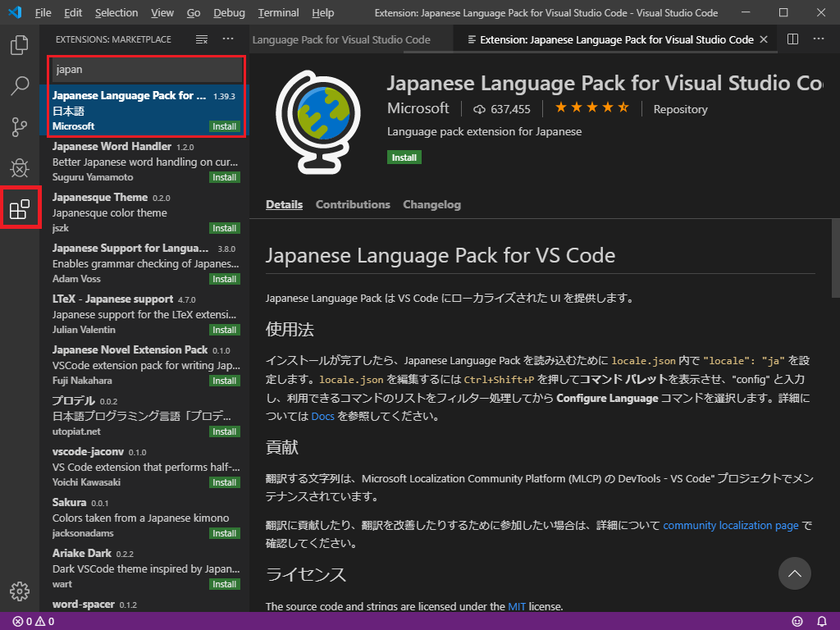The height and width of the screenshot is (630, 840).
Task: Click the VS Code logo in title bar
Action: (15, 12)
